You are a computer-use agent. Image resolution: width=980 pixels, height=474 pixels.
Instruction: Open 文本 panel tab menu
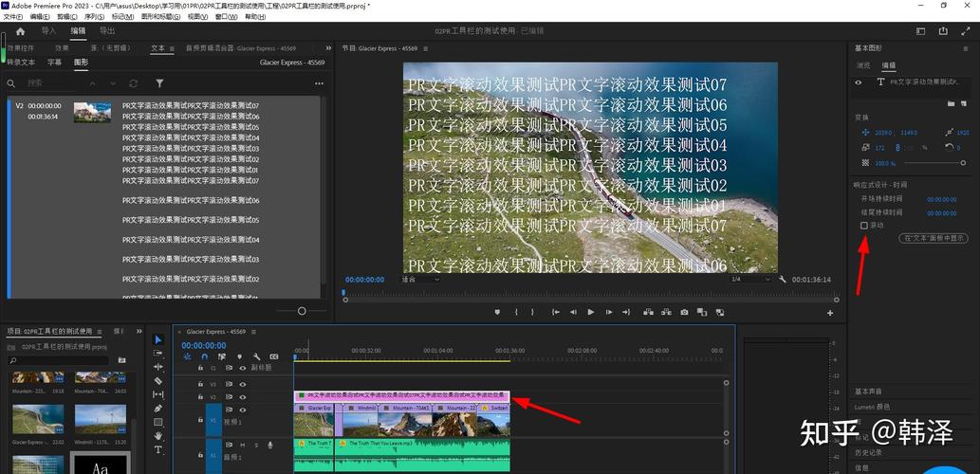point(172,48)
